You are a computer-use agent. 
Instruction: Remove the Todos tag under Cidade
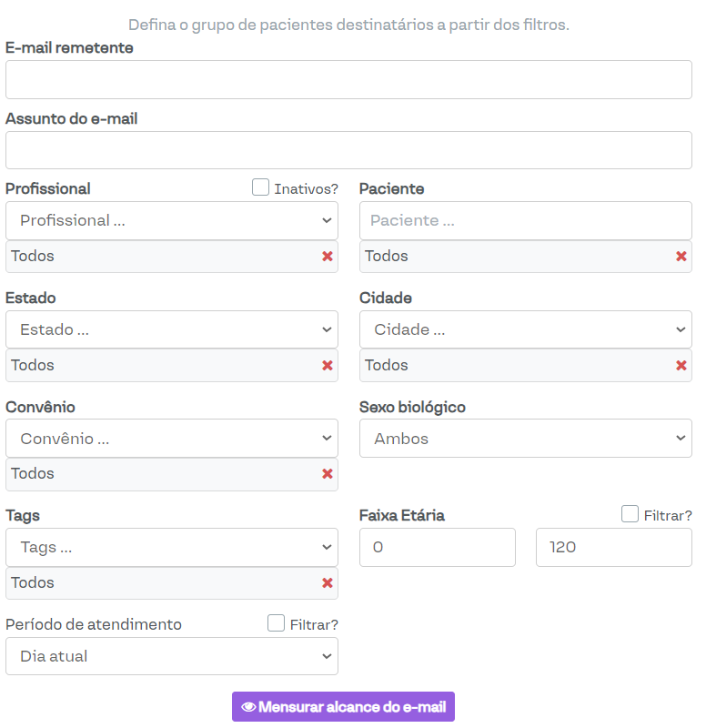click(x=681, y=366)
